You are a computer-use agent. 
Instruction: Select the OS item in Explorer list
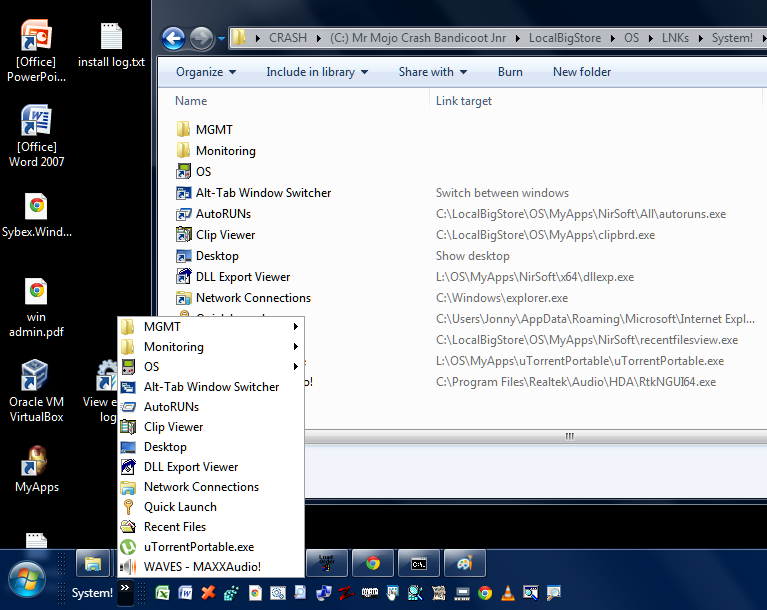click(x=194, y=172)
